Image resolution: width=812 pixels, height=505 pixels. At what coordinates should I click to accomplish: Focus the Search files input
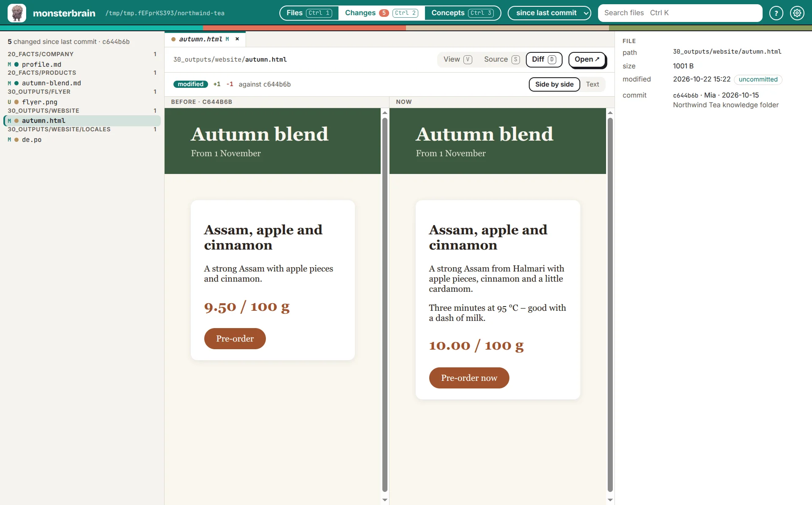(680, 13)
